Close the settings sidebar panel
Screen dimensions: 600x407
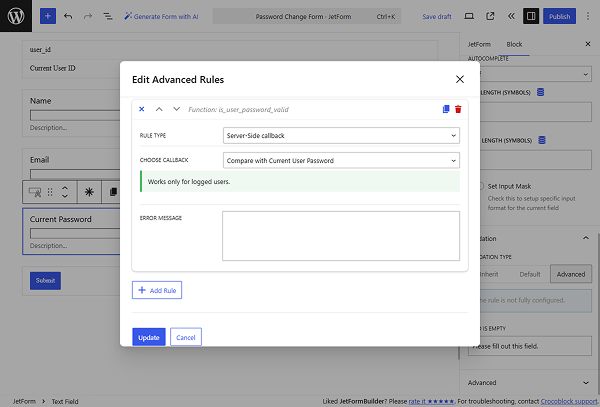point(588,44)
